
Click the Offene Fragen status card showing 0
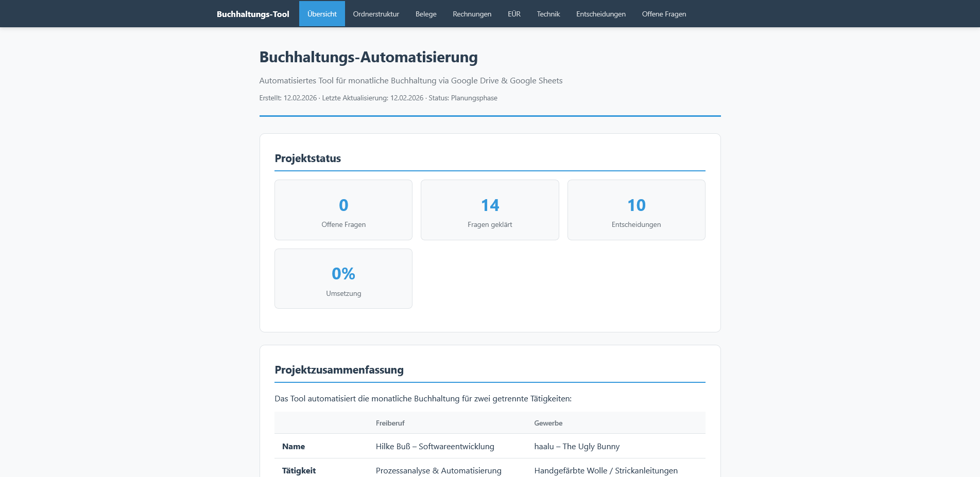coord(343,210)
